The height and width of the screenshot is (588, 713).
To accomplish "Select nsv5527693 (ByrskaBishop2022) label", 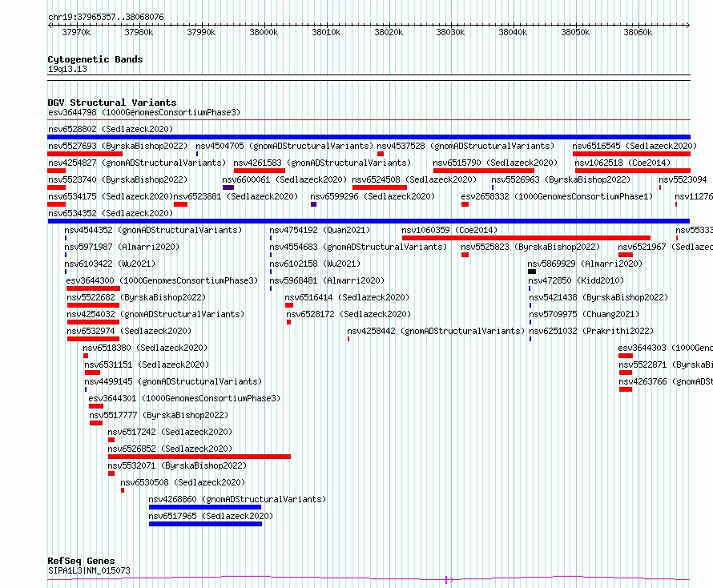I will [118, 146].
